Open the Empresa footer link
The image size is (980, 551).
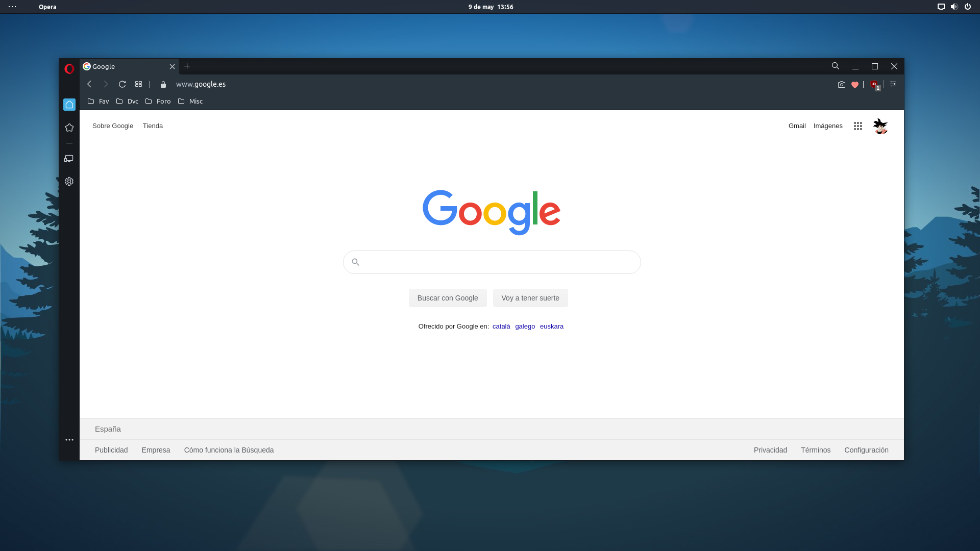(x=156, y=450)
